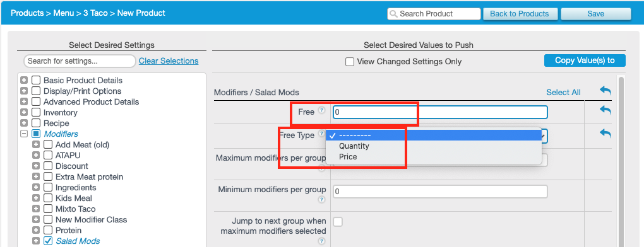Click help icon next to Free Type label
Screen dimensions: 644x247
(321, 134)
